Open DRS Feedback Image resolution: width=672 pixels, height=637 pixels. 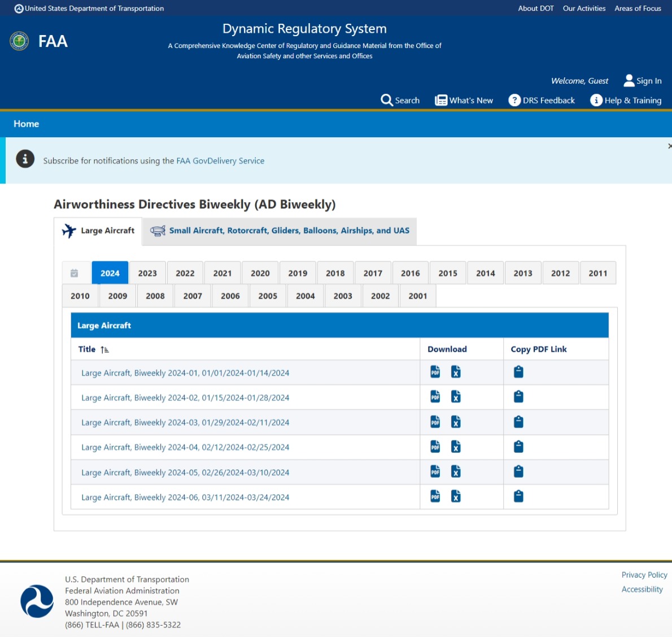coord(542,101)
